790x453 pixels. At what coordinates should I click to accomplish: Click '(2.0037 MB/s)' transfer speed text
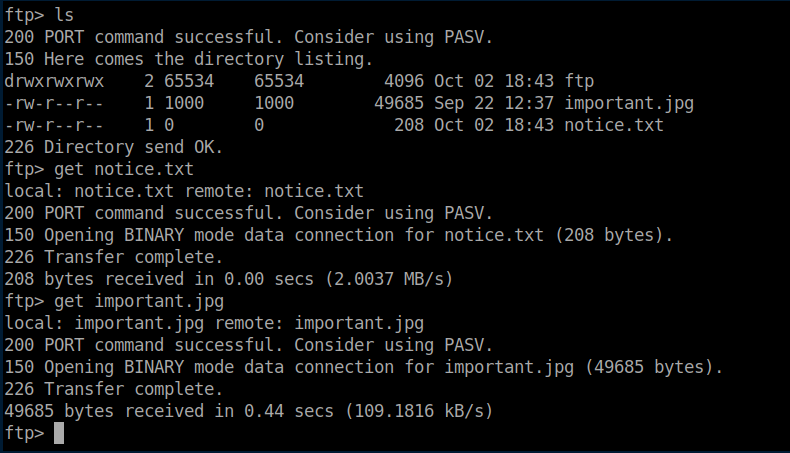coord(389,279)
